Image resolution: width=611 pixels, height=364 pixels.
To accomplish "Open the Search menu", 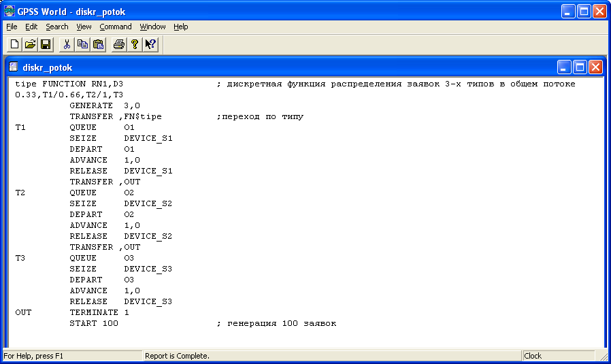I will pos(57,27).
